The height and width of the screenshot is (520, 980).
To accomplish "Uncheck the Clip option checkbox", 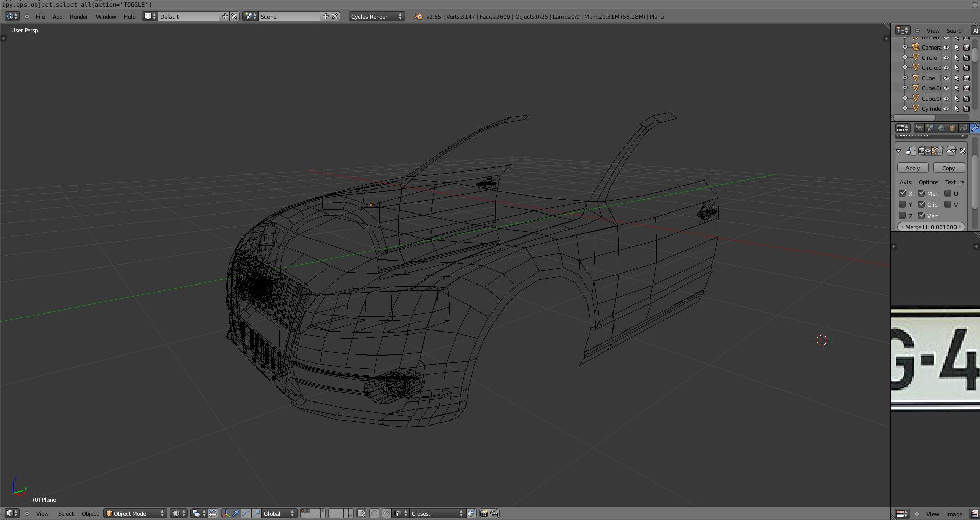I will (x=921, y=204).
